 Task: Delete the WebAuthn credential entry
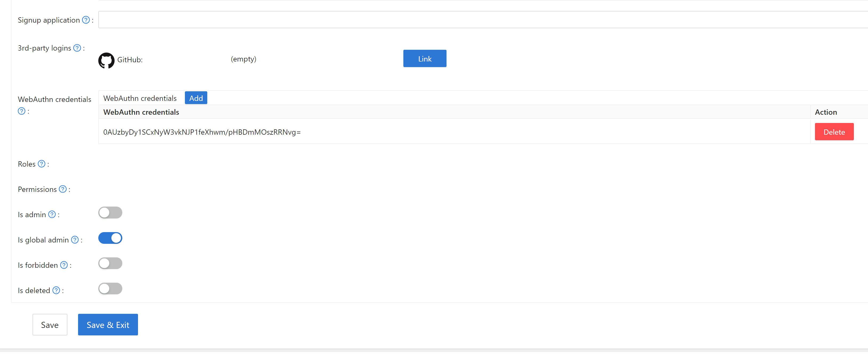point(834,132)
